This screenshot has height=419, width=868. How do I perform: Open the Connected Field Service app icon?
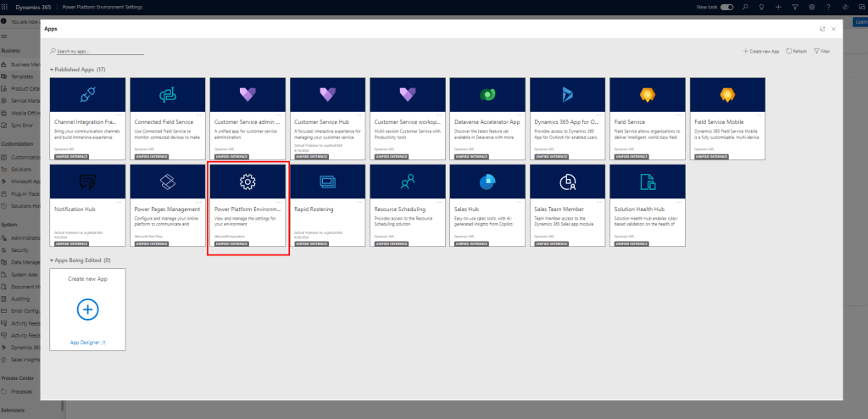click(x=168, y=94)
